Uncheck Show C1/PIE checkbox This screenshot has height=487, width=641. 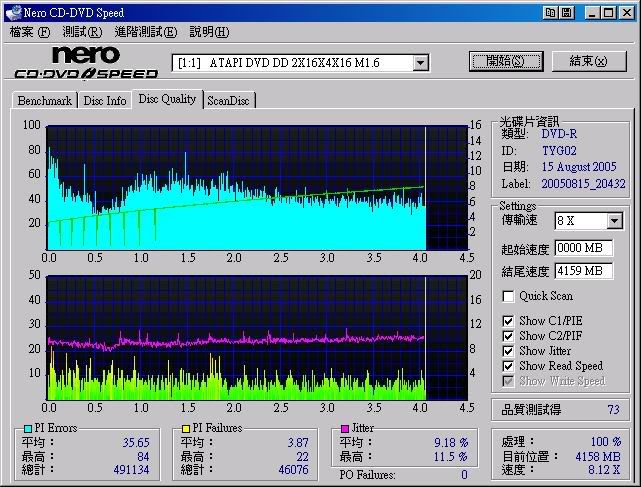tap(508, 321)
